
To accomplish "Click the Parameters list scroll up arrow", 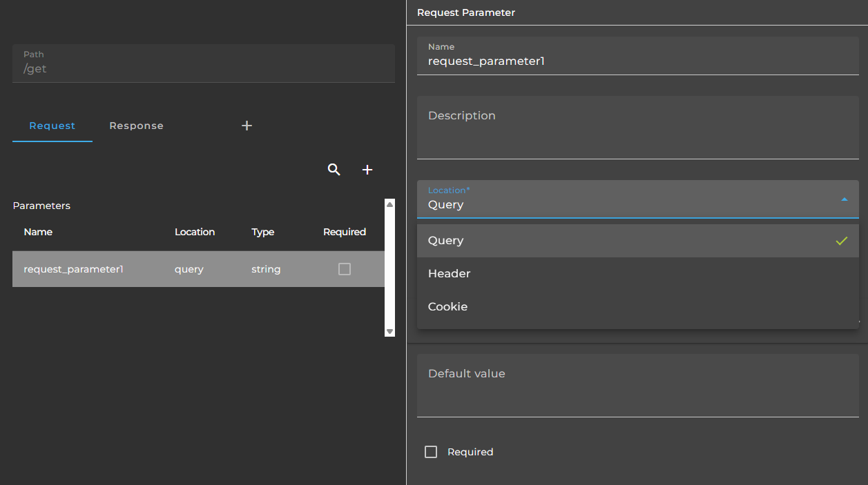I will 389,205.
